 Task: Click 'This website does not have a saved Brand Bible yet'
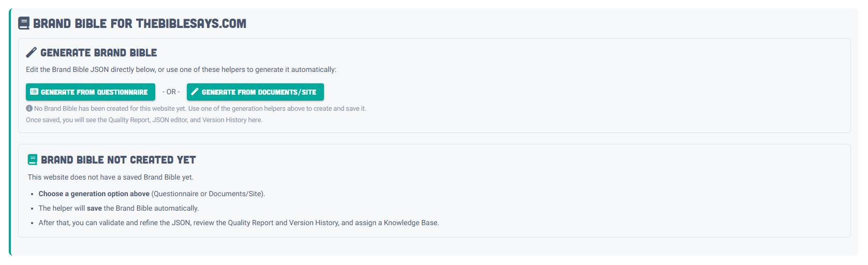[x=111, y=177]
